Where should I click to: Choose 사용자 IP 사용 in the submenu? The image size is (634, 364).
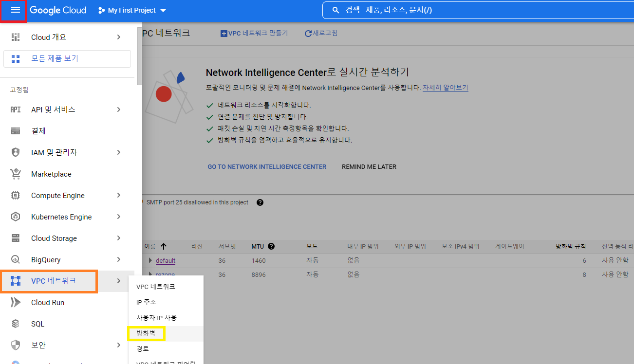[166, 318]
